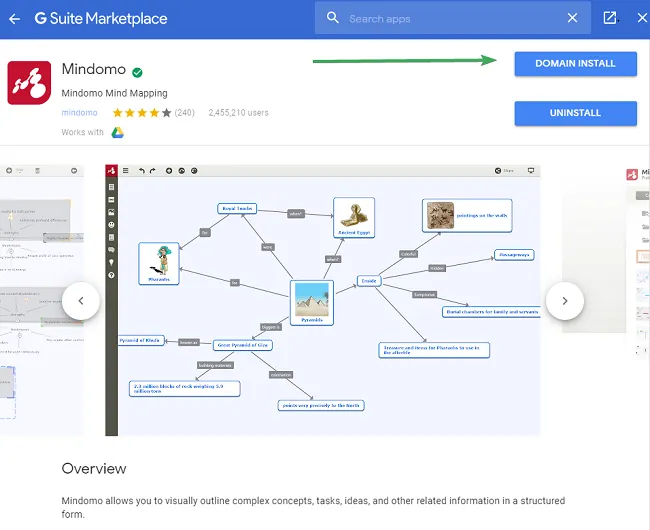Click the DOMAIN INSTALL button
Viewport: 650px width, 530px height.
[x=575, y=64]
